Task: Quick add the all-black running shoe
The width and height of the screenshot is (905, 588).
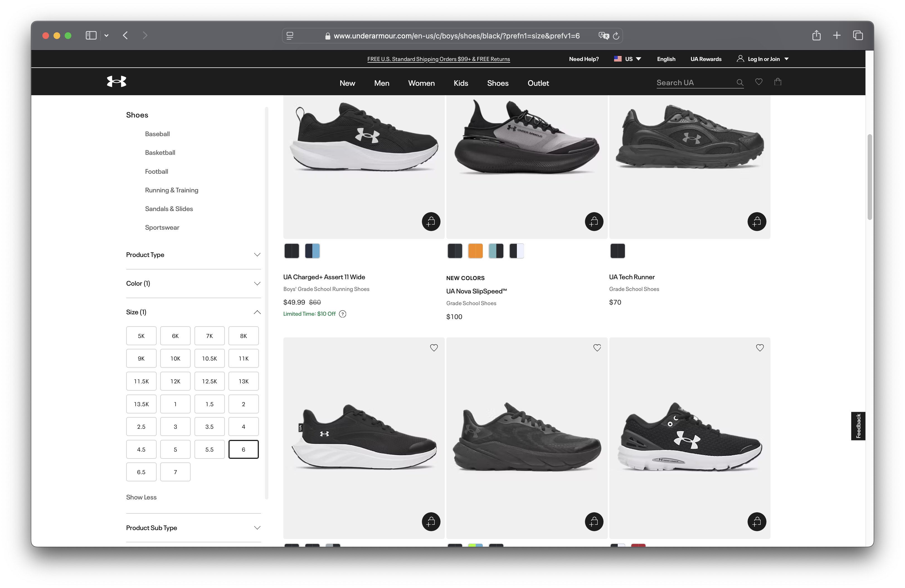Action: (594, 522)
